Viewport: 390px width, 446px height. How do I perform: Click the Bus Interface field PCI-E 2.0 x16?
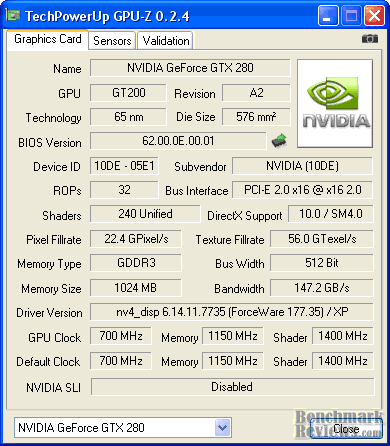pyautogui.click(x=302, y=190)
